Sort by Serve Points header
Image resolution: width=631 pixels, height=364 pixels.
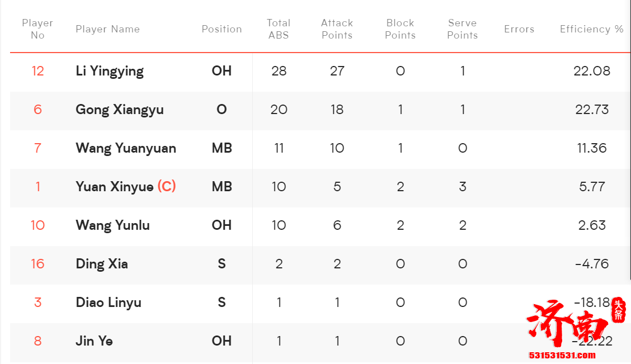(x=462, y=29)
